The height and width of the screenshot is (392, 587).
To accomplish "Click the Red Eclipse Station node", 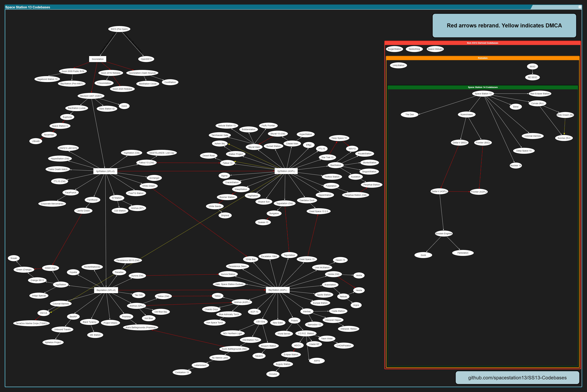I will coord(540,93).
